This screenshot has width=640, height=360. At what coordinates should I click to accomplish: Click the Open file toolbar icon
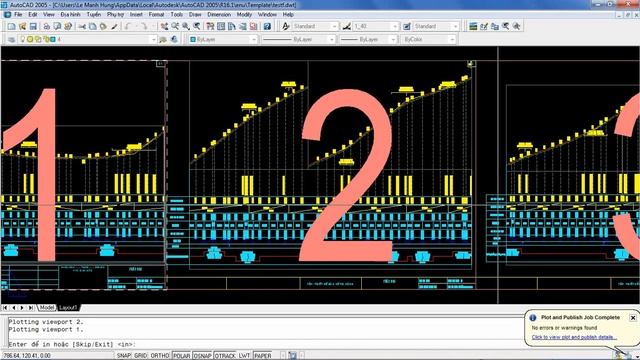point(22,26)
